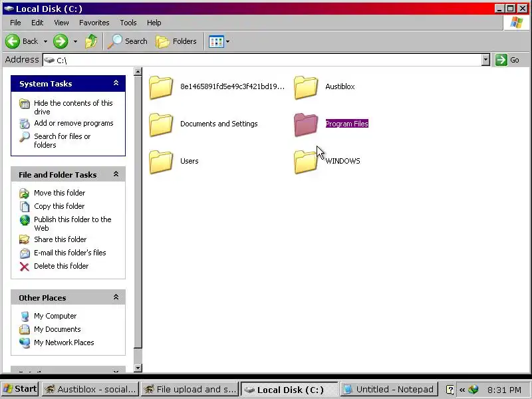This screenshot has width=532, height=399.
Task: Click the My Network Places icon
Action: [x=25, y=343]
